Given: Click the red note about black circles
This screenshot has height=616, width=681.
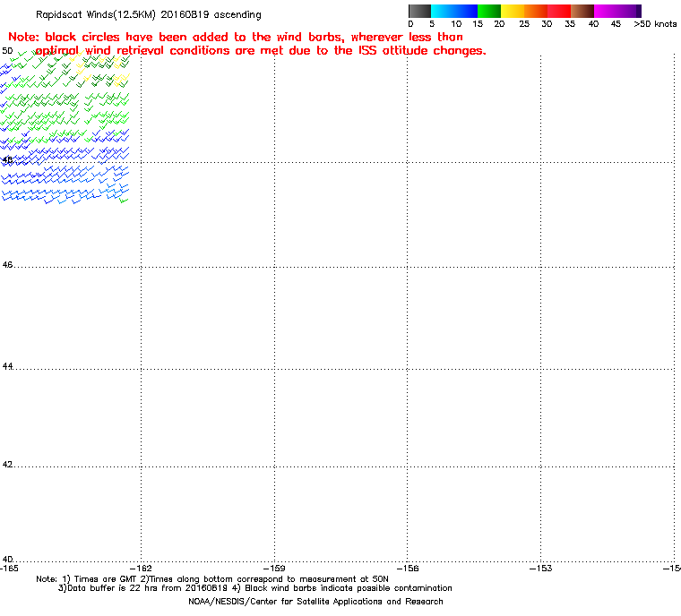Looking at the screenshot, I should pyautogui.click(x=236, y=37).
